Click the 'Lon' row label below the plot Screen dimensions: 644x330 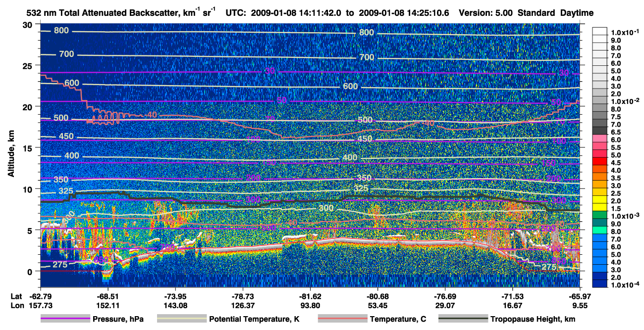click(17, 305)
